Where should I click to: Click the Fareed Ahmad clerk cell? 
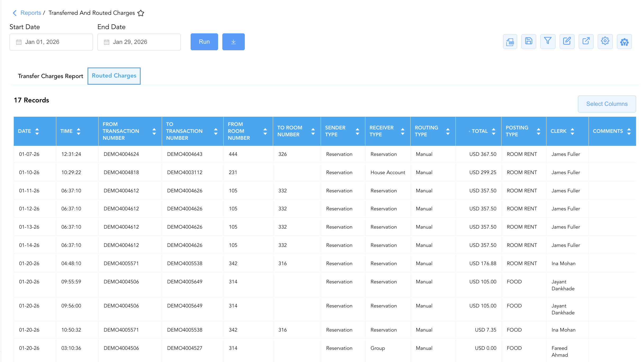point(560,352)
